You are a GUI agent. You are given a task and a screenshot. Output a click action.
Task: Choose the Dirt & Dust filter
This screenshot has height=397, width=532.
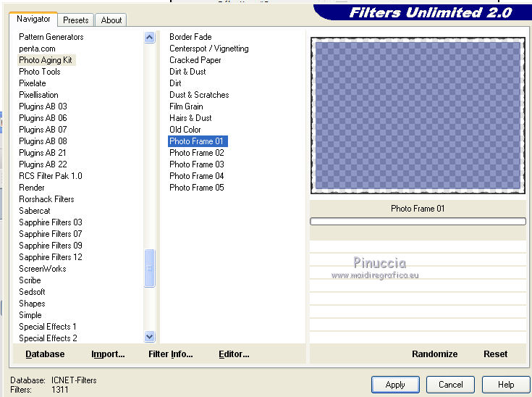click(x=187, y=72)
